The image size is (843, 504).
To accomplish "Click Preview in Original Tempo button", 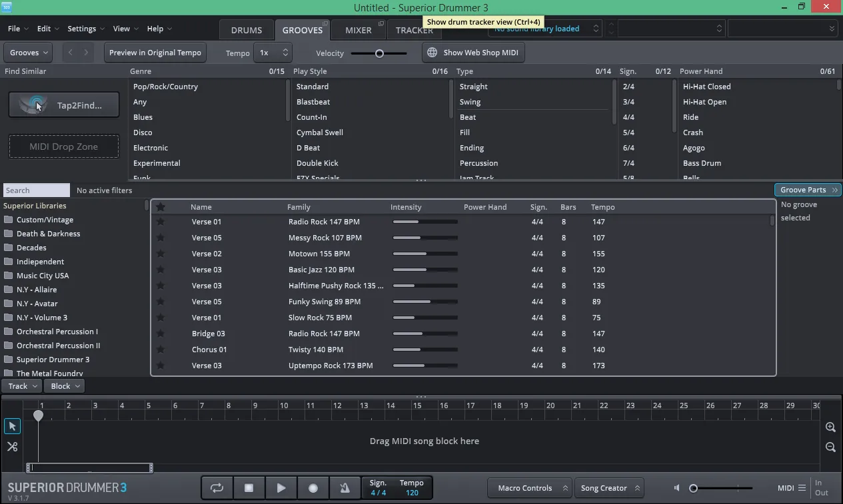I will [155, 53].
